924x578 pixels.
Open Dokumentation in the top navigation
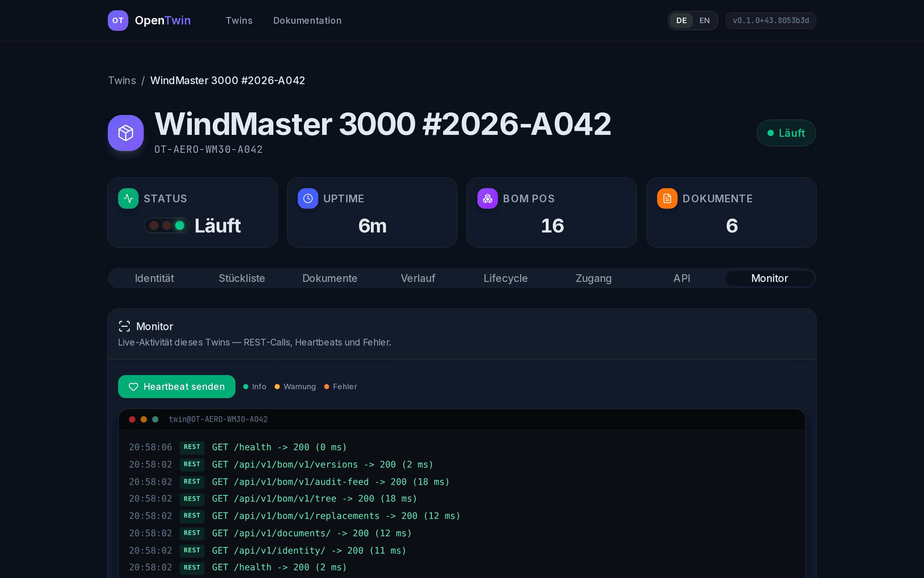click(x=307, y=21)
